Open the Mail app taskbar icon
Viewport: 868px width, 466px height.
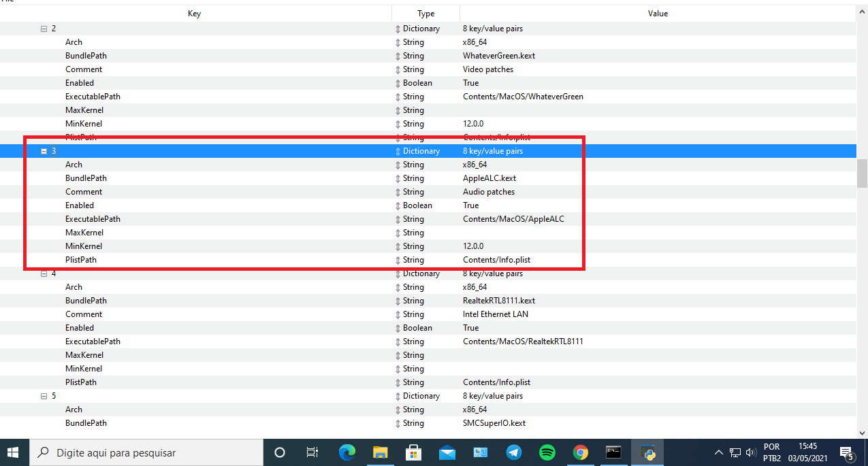pyautogui.click(x=447, y=452)
